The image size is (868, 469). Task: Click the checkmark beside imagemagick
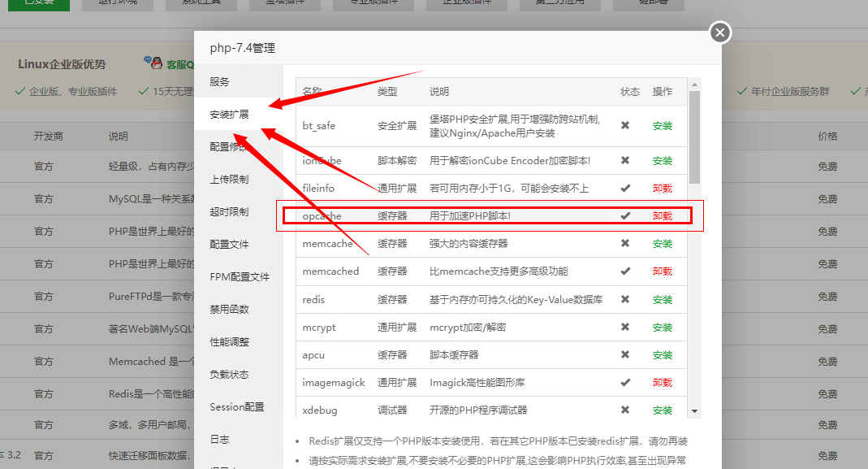(627, 382)
